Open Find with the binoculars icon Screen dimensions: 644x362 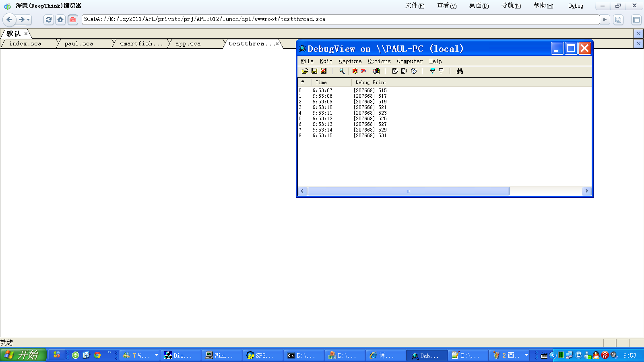pyautogui.click(x=460, y=71)
